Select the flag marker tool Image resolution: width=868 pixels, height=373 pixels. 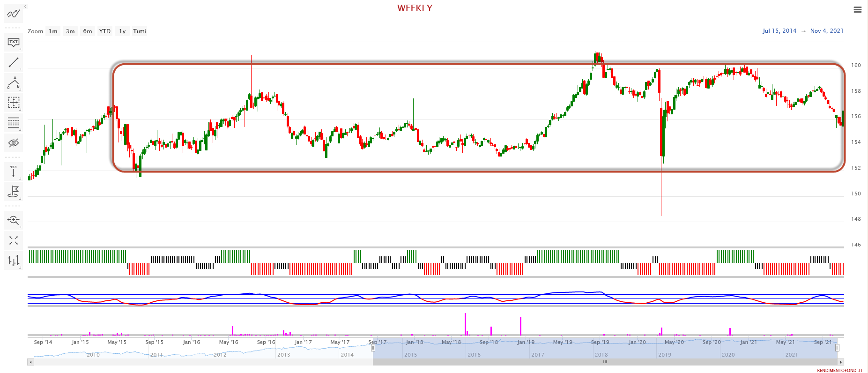13,191
